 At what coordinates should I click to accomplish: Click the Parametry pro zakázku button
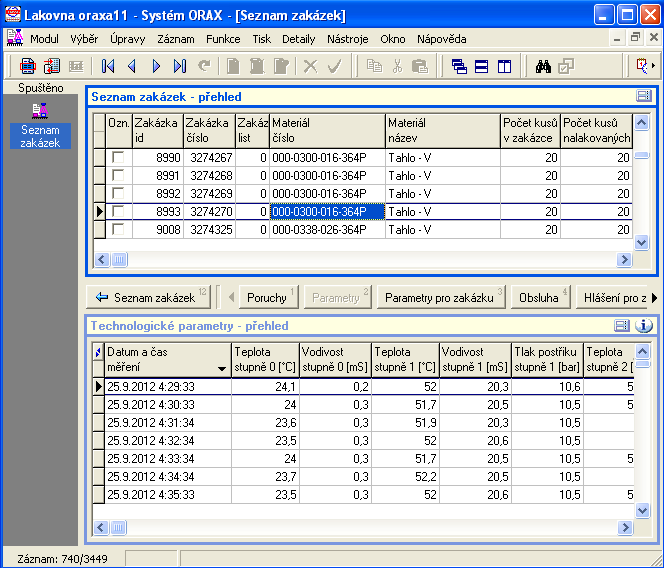point(439,297)
